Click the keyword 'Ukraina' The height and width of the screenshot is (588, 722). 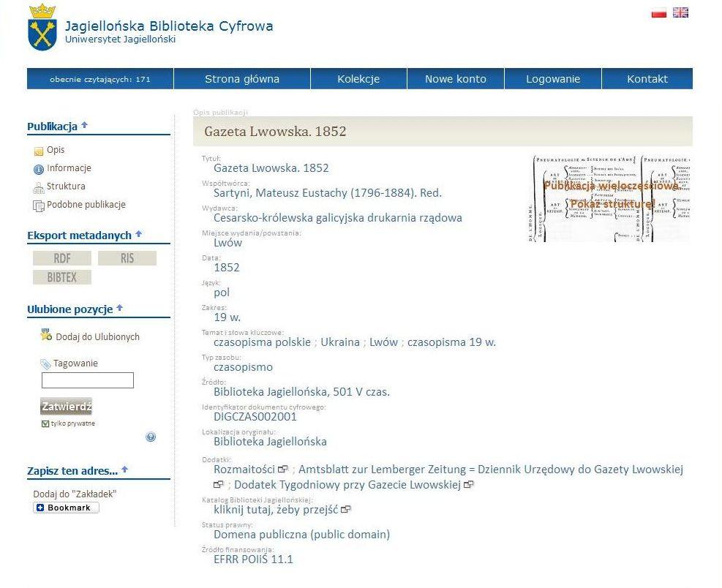(x=340, y=342)
